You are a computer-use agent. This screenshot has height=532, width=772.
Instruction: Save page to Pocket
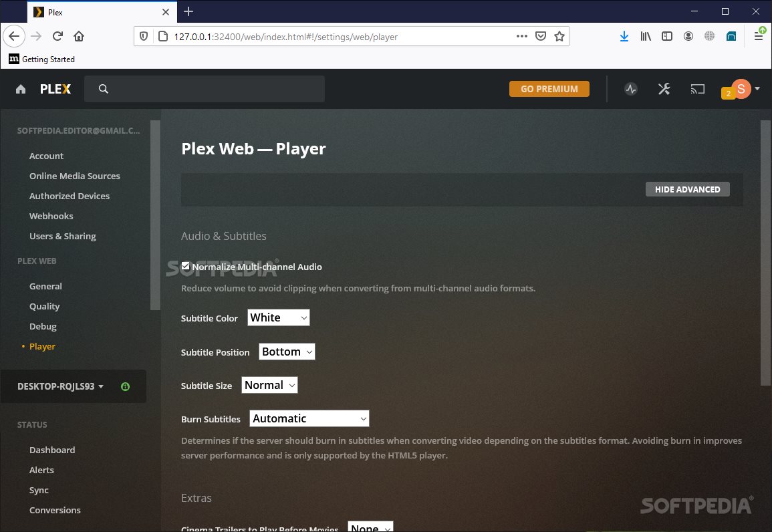pyautogui.click(x=541, y=36)
